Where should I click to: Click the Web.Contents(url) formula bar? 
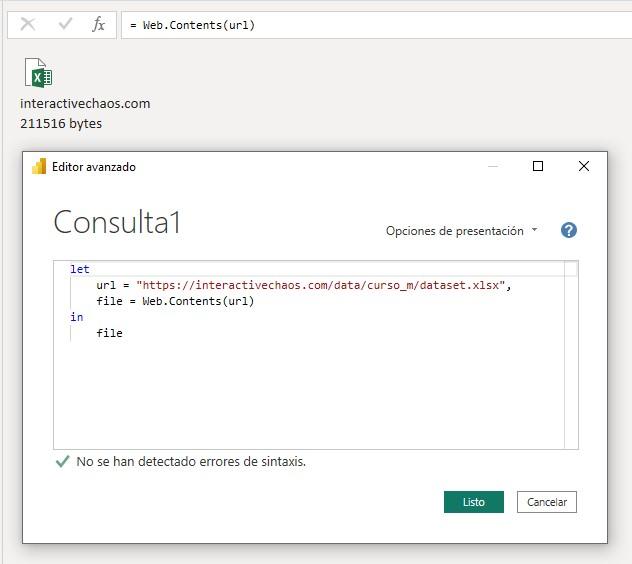376,25
